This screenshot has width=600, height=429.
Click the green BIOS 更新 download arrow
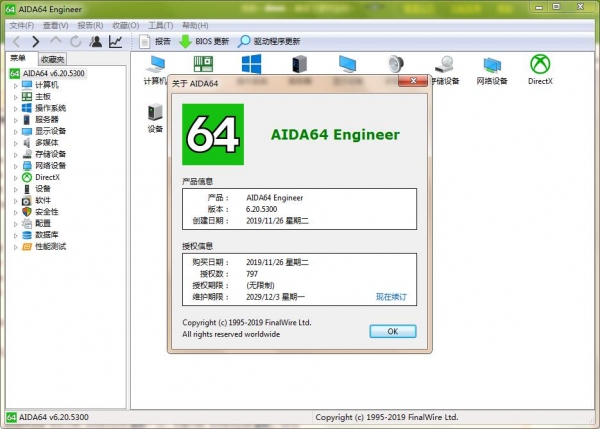tap(185, 41)
